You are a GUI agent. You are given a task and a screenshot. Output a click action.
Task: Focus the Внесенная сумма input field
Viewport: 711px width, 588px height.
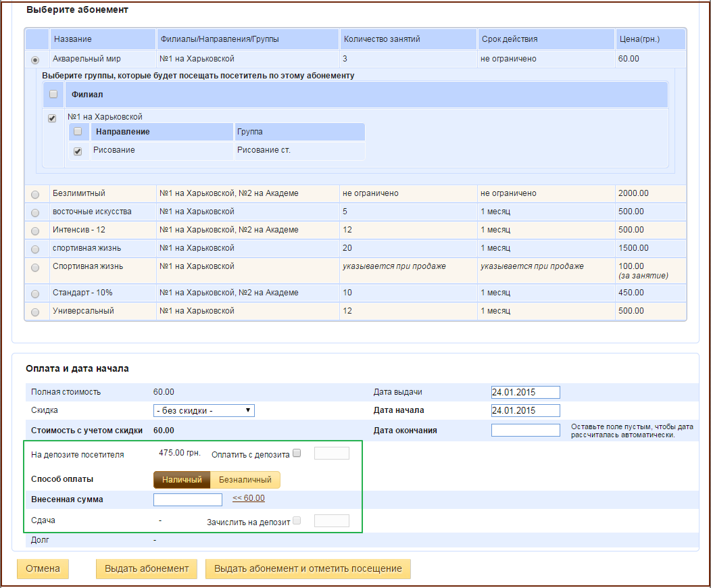tap(188, 499)
